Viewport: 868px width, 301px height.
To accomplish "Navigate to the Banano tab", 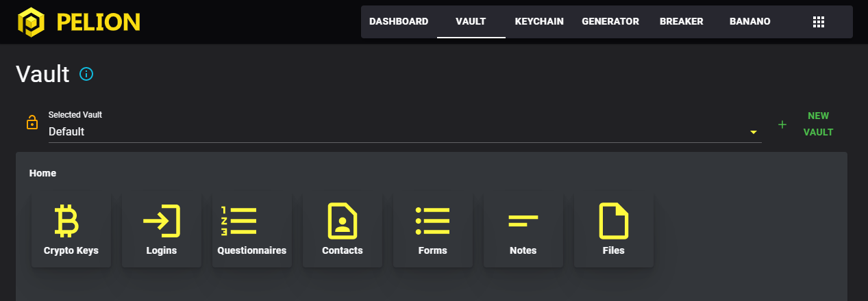I will [x=749, y=22].
